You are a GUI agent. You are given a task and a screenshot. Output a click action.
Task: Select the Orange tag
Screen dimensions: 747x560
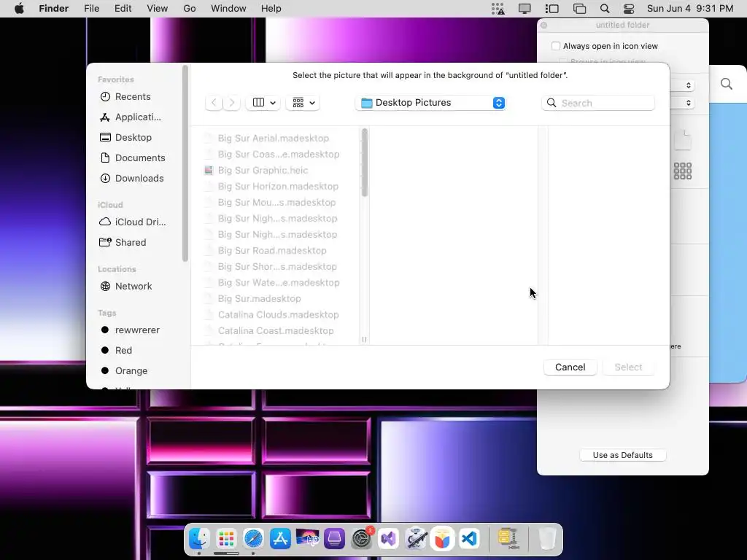coord(123,371)
